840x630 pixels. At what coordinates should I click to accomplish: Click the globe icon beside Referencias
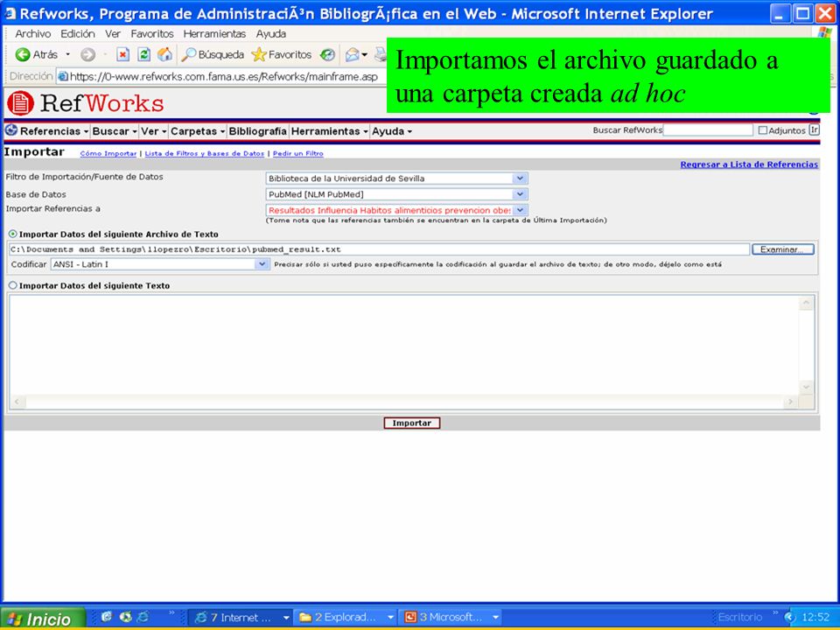click(10, 130)
